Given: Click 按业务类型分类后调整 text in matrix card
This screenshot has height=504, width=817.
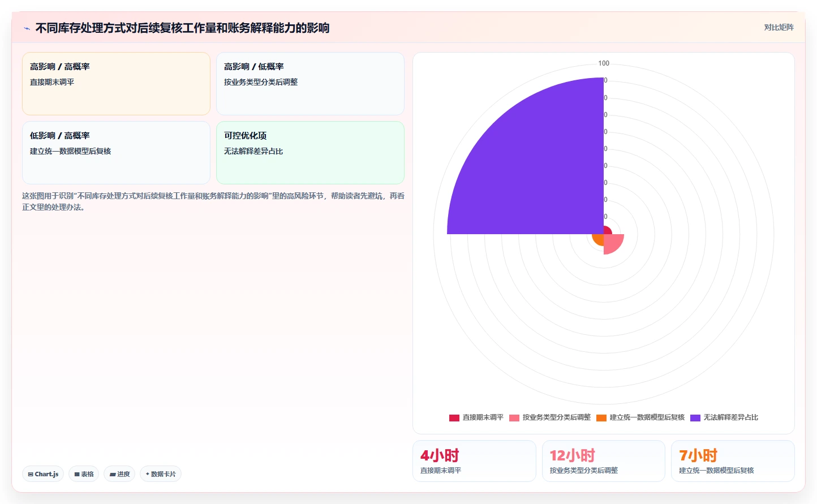Looking at the screenshot, I should [x=261, y=82].
